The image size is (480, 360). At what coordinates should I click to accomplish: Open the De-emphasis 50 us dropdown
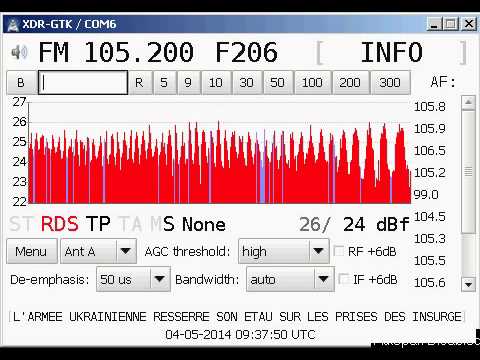tap(133, 279)
